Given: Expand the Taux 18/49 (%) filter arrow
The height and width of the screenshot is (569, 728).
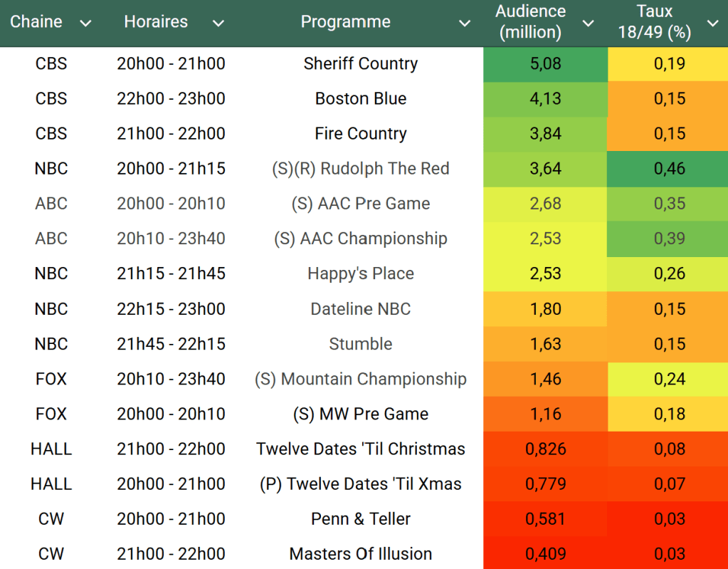Looking at the screenshot, I should pos(712,24).
